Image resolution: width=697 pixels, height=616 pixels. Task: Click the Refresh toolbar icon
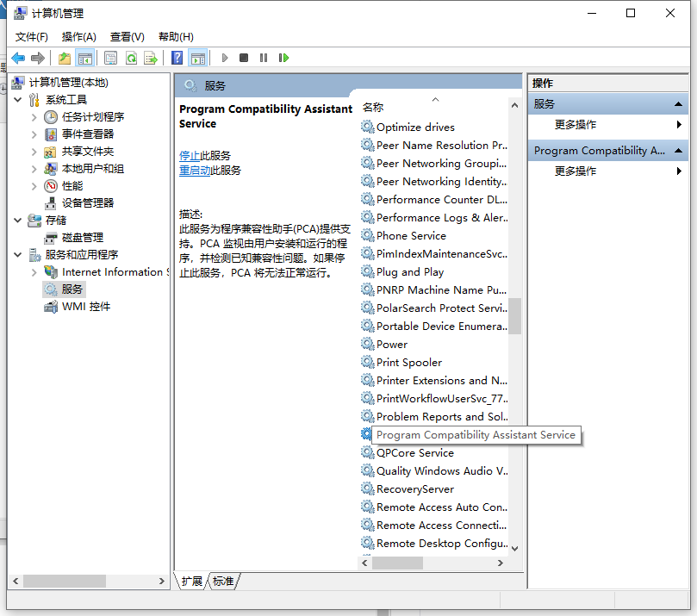click(131, 58)
